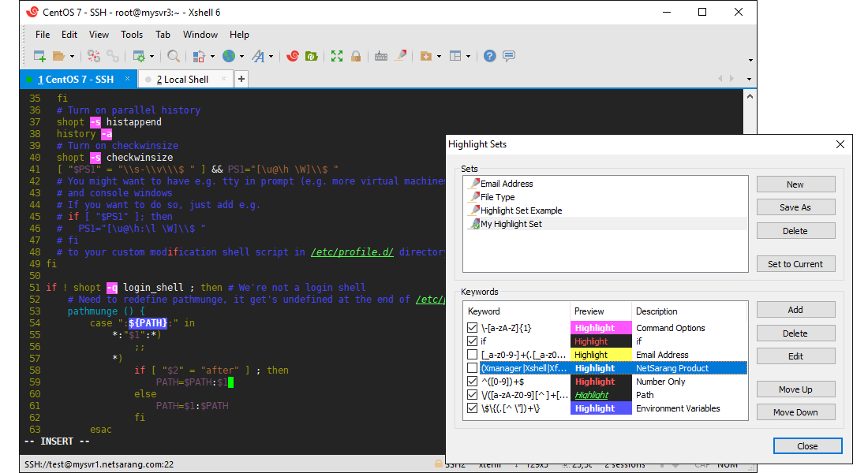Image resolution: width=868 pixels, height=473 pixels.
Task: Click the Save As button
Action: 795,207
